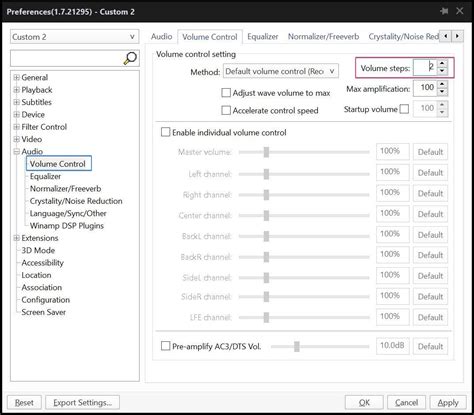The height and width of the screenshot is (415, 474).
Task: Click the Cancel button
Action: (x=406, y=403)
